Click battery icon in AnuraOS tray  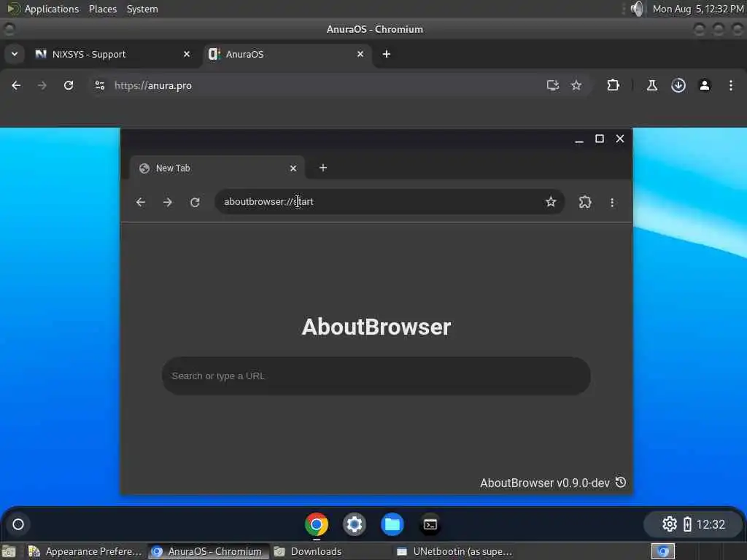687,524
